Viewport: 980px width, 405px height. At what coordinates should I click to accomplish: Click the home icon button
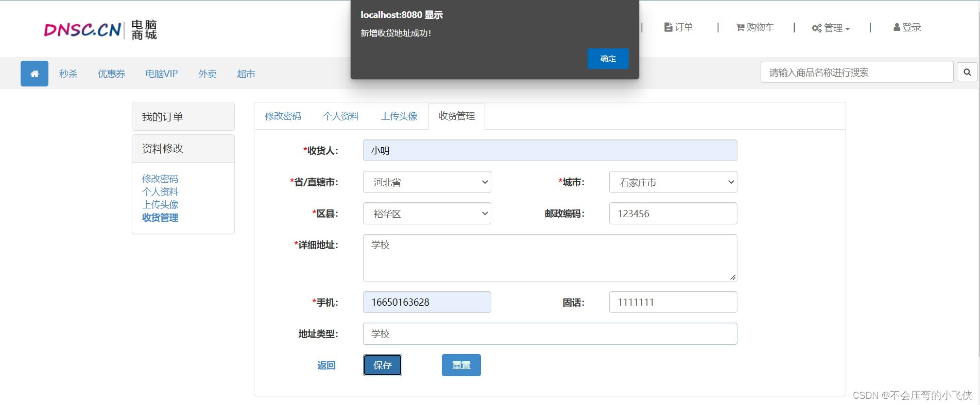pyautogui.click(x=35, y=74)
